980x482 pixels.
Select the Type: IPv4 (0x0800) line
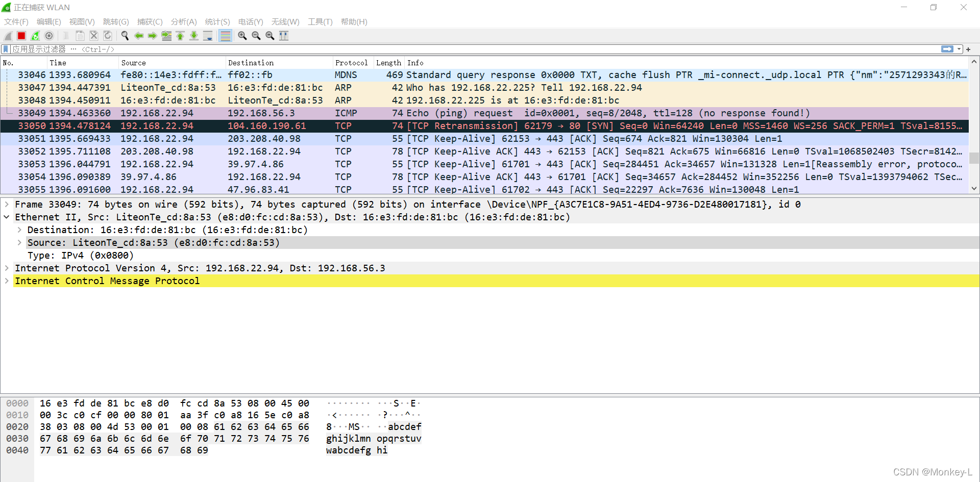click(x=80, y=255)
